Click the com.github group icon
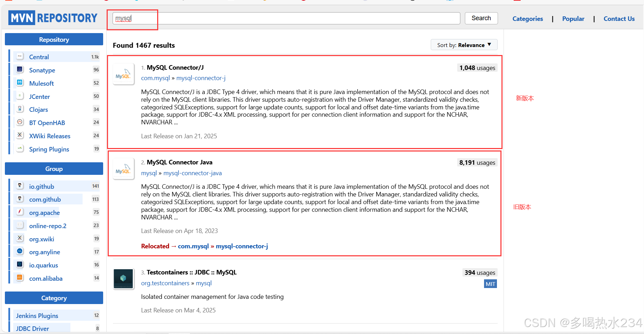The image size is (644, 334). point(20,199)
